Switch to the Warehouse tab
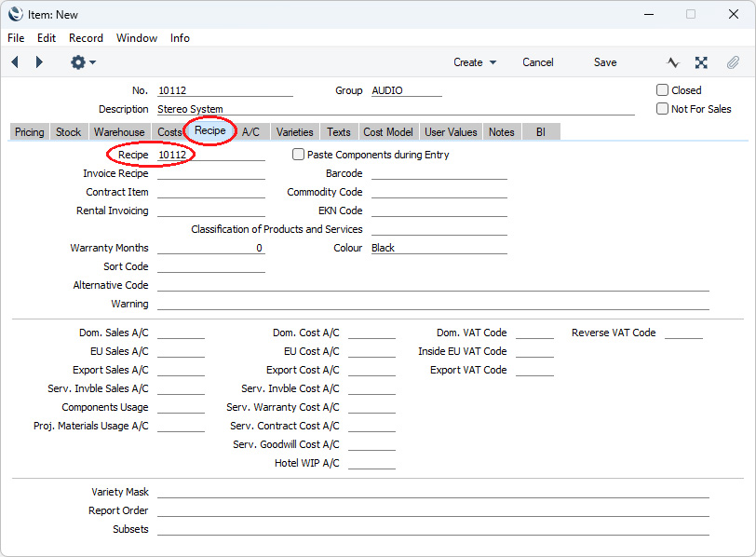 tap(119, 132)
